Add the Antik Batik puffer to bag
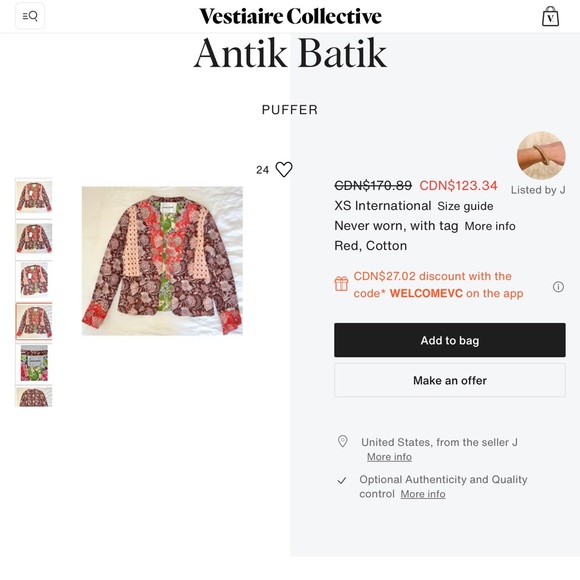 [449, 340]
